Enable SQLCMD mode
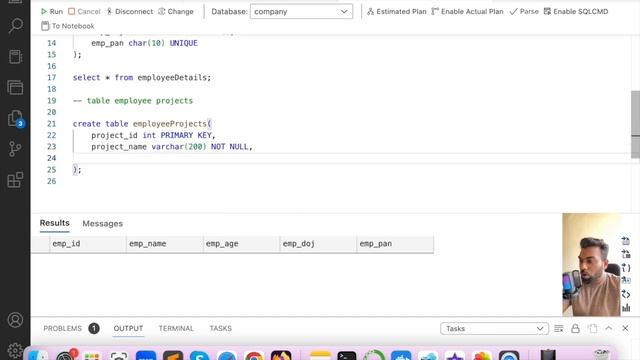This screenshot has height=360, width=640. (x=576, y=11)
